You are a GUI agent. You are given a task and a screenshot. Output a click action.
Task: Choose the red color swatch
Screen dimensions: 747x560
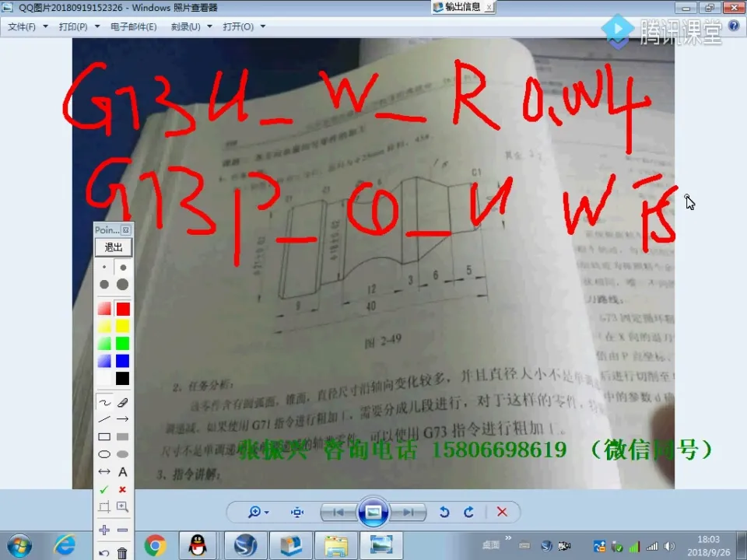[x=123, y=308]
